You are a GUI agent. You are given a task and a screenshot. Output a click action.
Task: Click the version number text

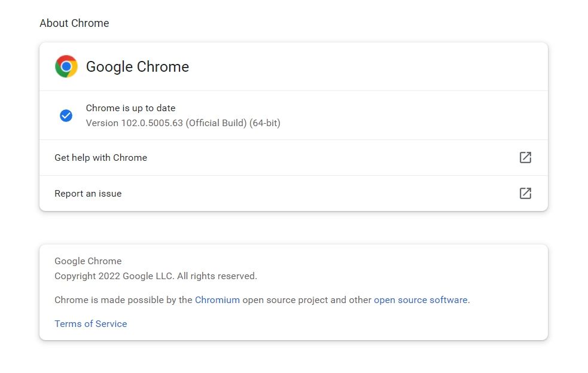(x=182, y=123)
